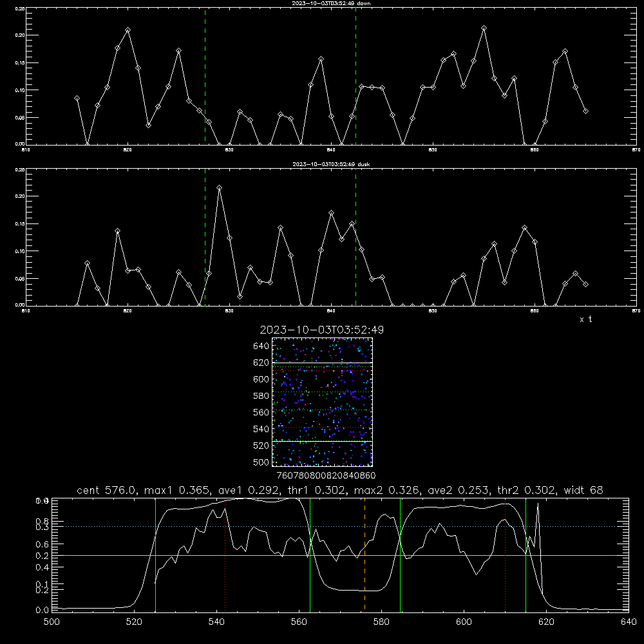Screen dimensions: 644x644
Task: Click the dusk plot diamond peak at x 819
Action: coord(117,231)
